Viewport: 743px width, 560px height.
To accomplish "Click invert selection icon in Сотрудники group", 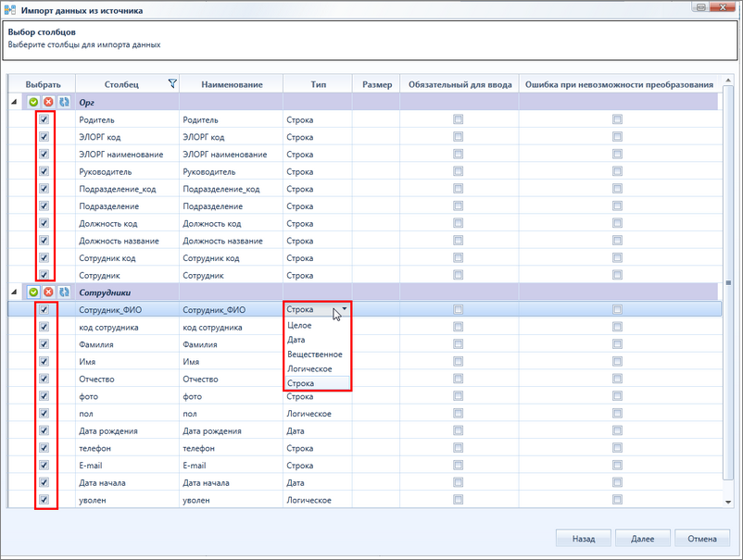I will pos(64,292).
